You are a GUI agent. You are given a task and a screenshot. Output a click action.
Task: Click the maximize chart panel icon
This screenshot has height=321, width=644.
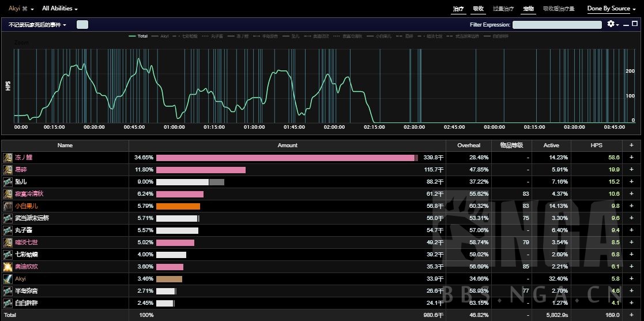pos(635,24)
